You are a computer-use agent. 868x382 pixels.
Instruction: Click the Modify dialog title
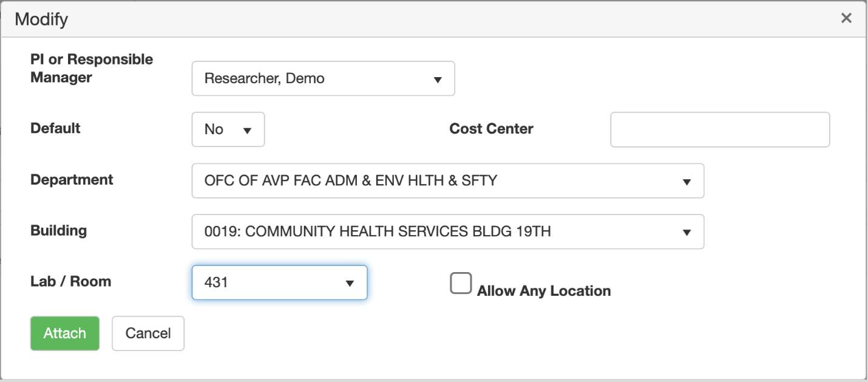pos(41,19)
